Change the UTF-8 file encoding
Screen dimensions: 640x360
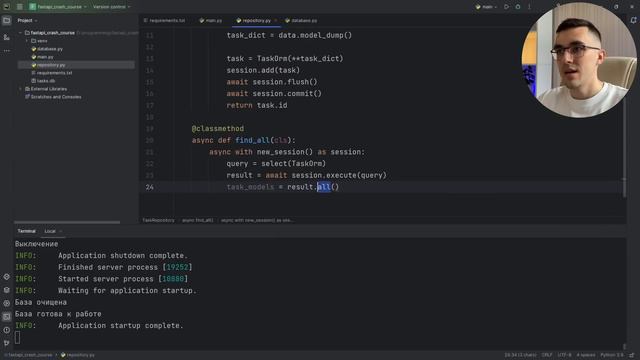pyautogui.click(x=565, y=355)
